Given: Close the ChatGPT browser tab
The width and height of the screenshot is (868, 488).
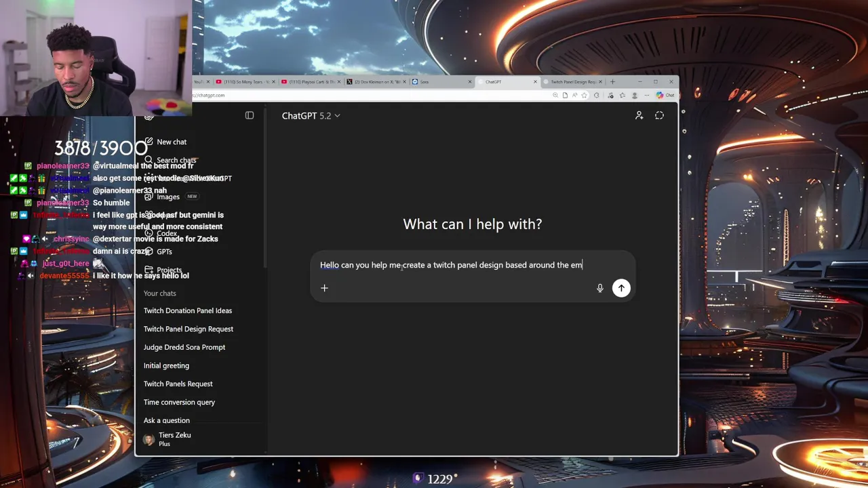Looking at the screenshot, I should 535,82.
